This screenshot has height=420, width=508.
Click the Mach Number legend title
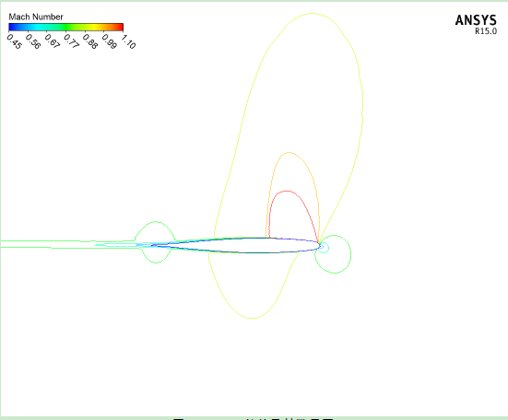coord(36,17)
